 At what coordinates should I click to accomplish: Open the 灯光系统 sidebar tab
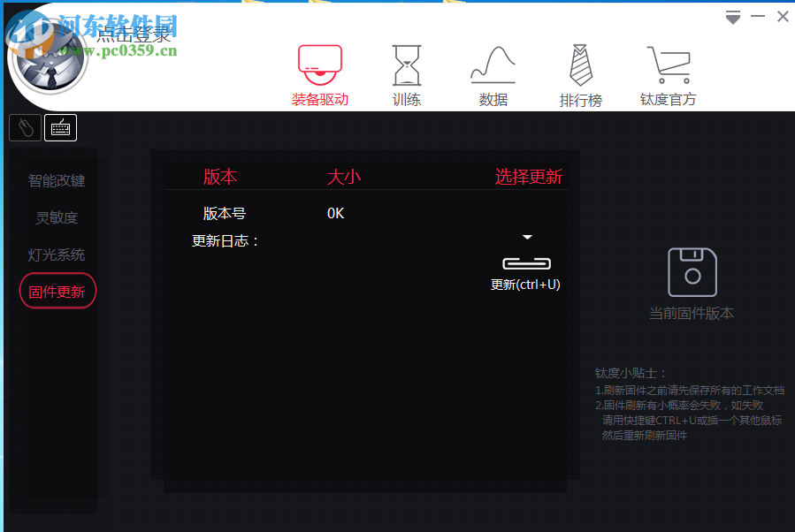point(57,255)
